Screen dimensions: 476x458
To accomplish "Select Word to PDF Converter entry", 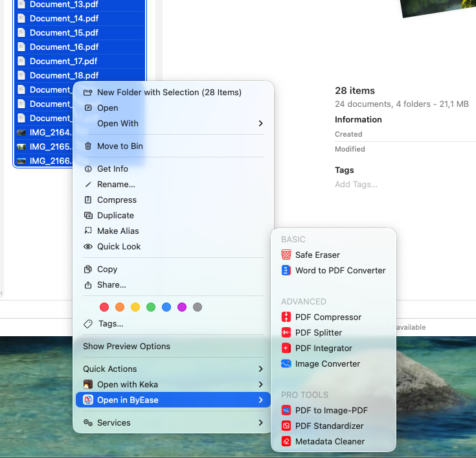I will point(334,270).
